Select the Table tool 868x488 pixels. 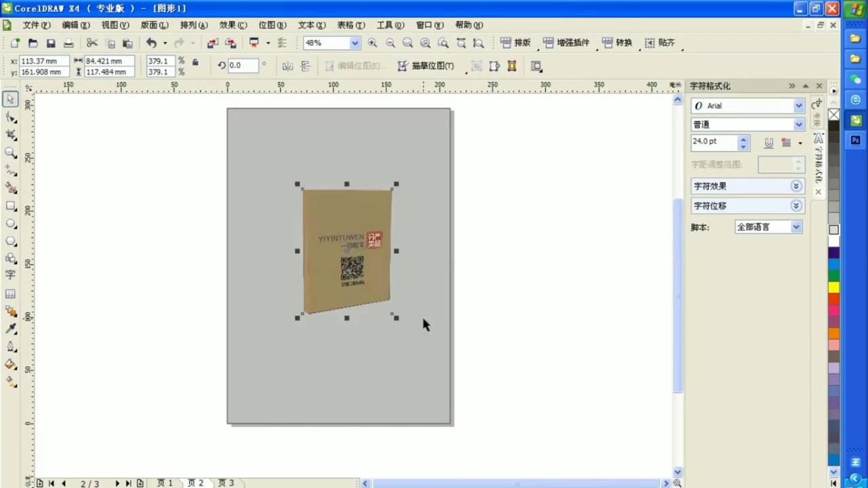pyautogui.click(x=10, y=293)
